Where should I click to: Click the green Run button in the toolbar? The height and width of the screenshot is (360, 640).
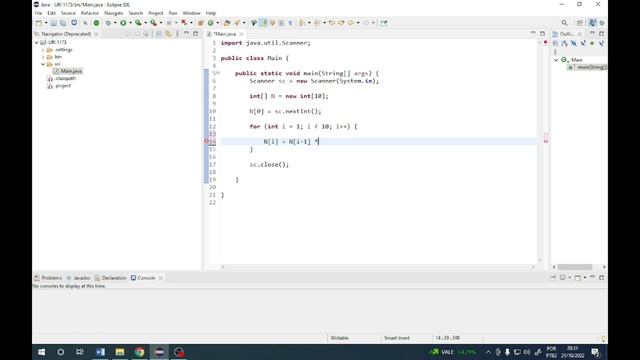[x=123, y=23]
